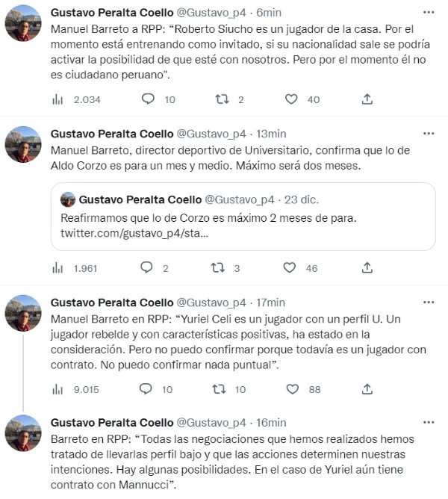Like the Roberto Siucho tweet
Screen dimensions: 448x499
tap(291, 99)
